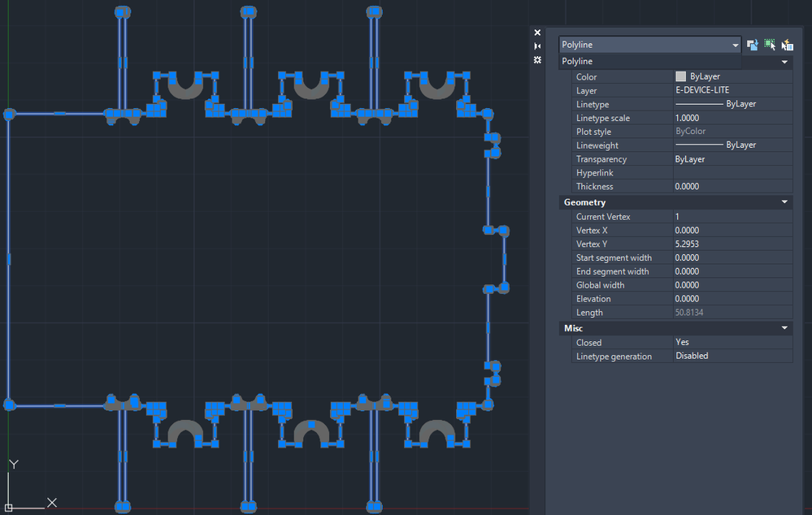The height and width of the screenshot is (515, 812).
Task: Click the UCS origin icon
Action: click(x=8, y=508)
